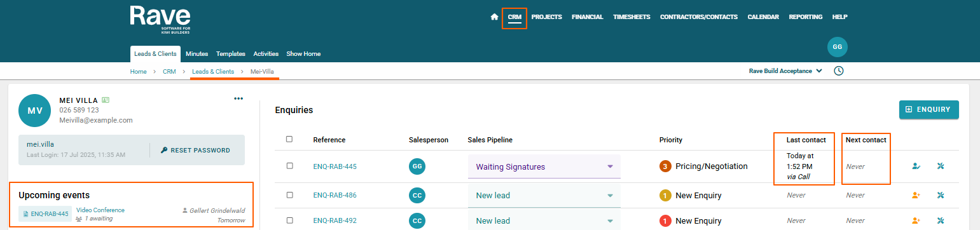This screenshot has height=230, width=980.
Task: Click the ENQUIRY button
Action: (x=928, y=109)
